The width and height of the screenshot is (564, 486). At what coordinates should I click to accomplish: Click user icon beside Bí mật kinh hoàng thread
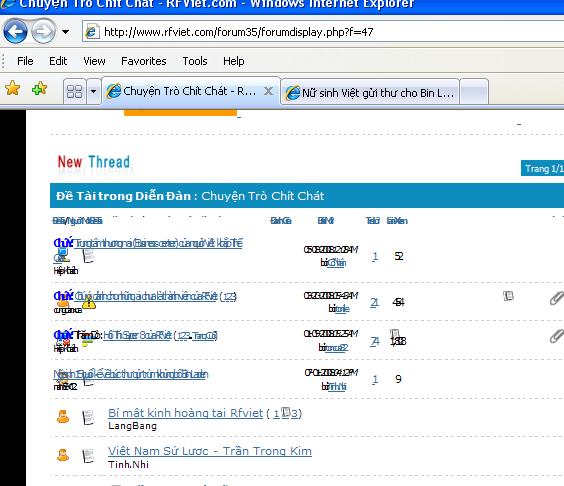[63, 417]
